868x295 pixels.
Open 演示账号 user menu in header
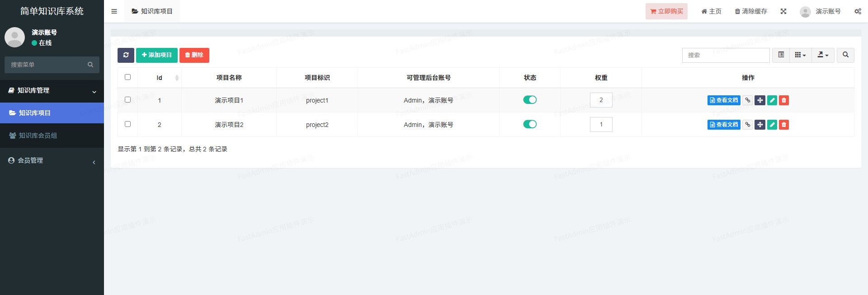click(820, 11)
